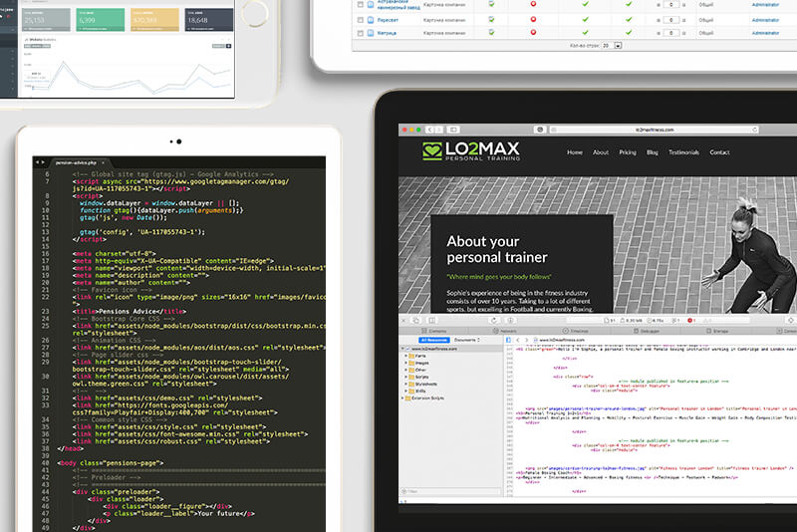Viewport: 797px width, 532px height.
Task: Toggle green checked status in Пересвет row
Action: [491, 19]
